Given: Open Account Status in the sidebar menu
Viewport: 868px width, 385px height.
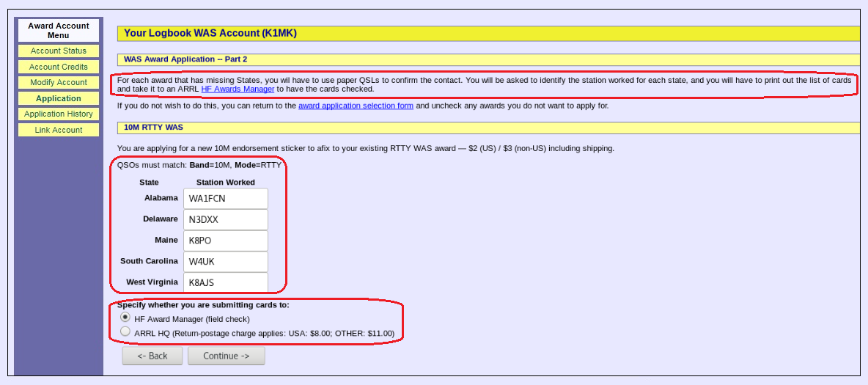Looking at the screenshot, I should pos(59,51).
